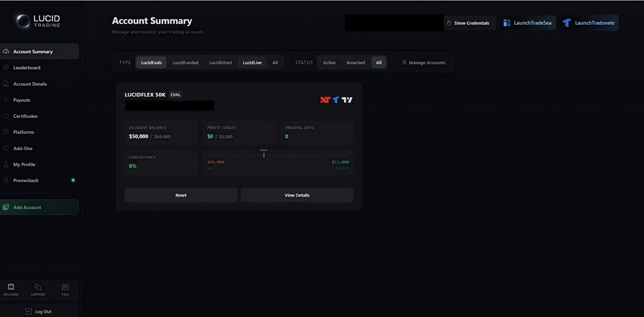
Task: Reset the LucidFlex 50K account
Action: [181, 195]
